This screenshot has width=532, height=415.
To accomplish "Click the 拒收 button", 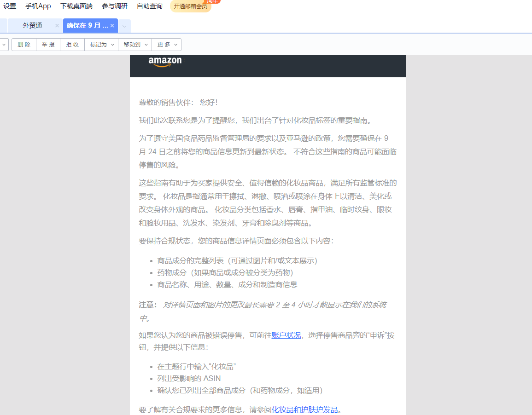I will coord(72,44).
